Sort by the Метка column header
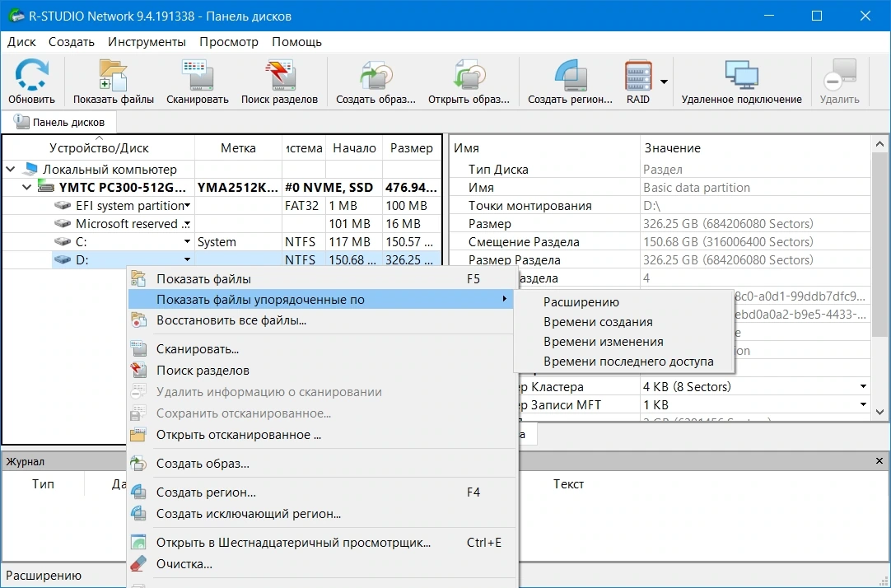 tap(238, 148)
